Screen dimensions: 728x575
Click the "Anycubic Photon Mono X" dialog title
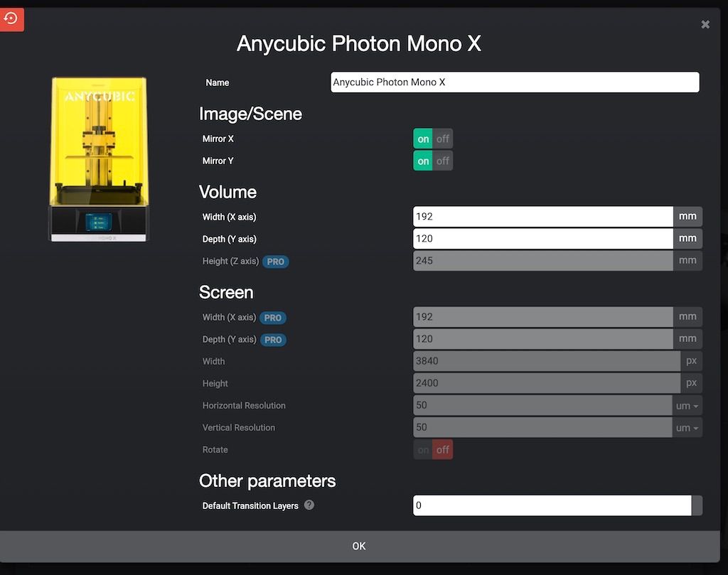pos(358,43)
